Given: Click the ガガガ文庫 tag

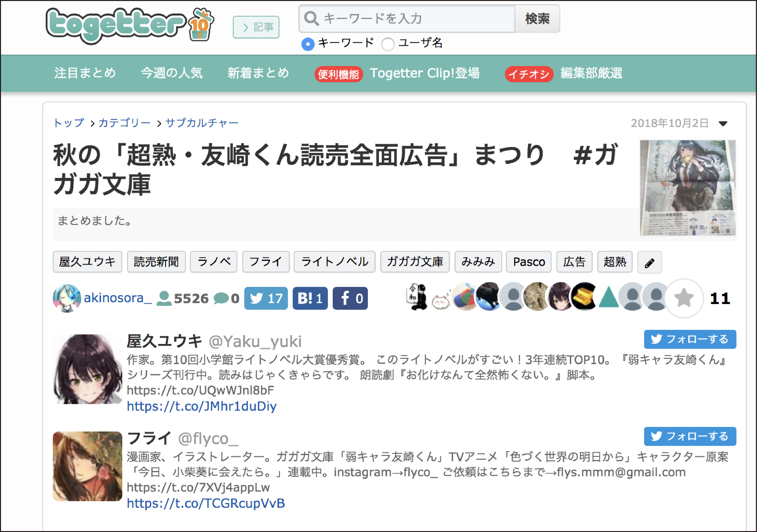Looking at the screenshot, I should tap(415, 262).
